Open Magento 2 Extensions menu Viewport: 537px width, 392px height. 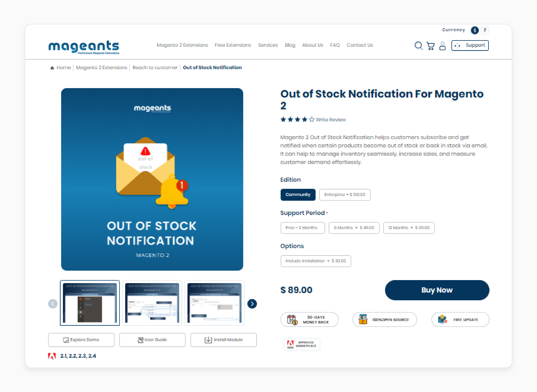click(x=182, y=45)
